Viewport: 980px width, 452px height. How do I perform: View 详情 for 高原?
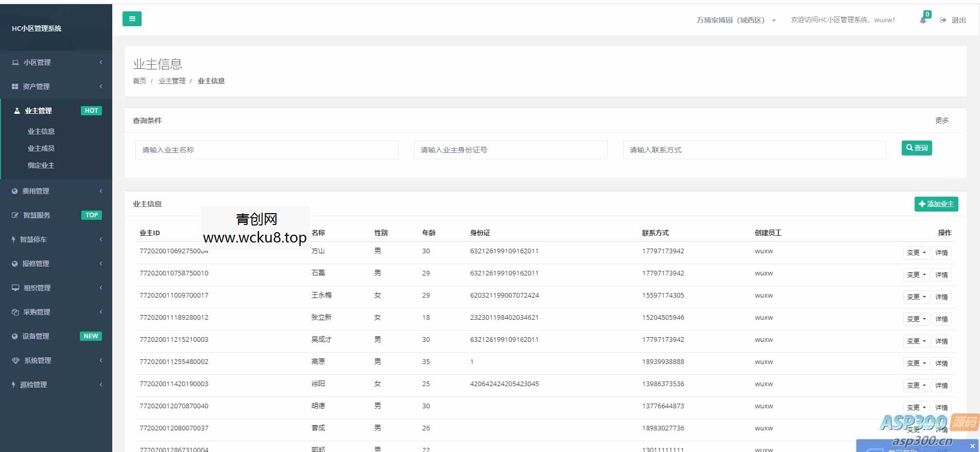(x=941, y=363)
